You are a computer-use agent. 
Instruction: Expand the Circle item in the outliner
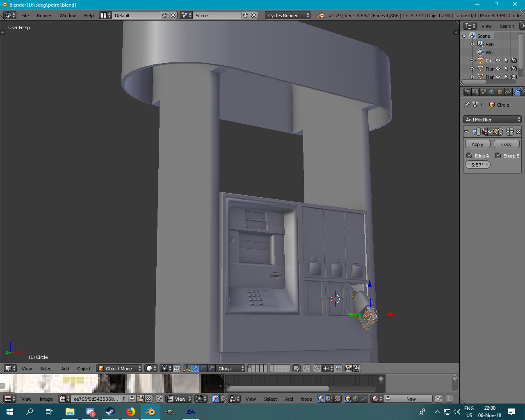pyautogui.click(x=472, y=60)
